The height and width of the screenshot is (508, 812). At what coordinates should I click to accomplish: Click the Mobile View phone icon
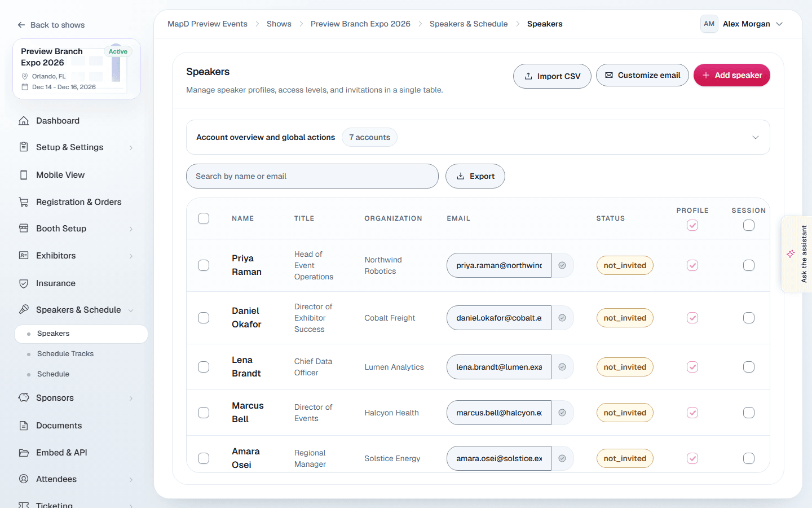[24, 175]
